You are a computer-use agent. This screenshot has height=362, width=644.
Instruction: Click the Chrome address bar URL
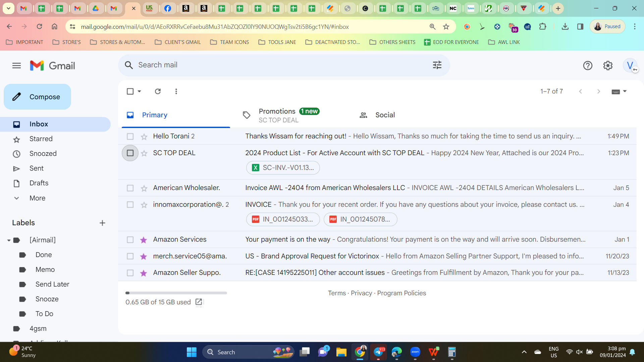[x=215, y=27]
